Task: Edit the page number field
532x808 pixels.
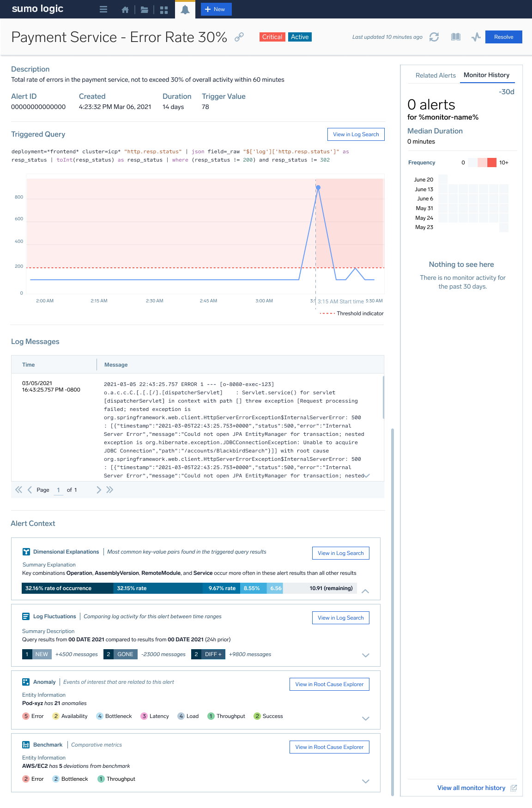Action: (x=58, y=490)
